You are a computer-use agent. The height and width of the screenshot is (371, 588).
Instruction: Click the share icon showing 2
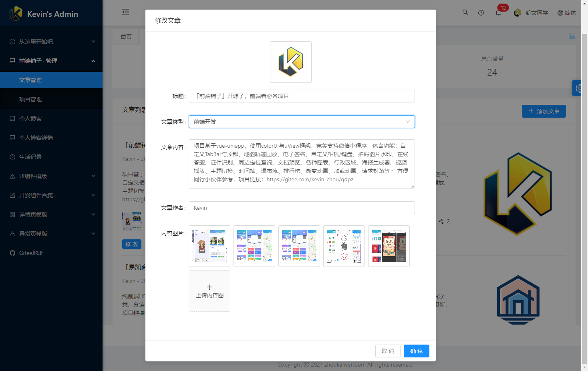pos(441,221)
